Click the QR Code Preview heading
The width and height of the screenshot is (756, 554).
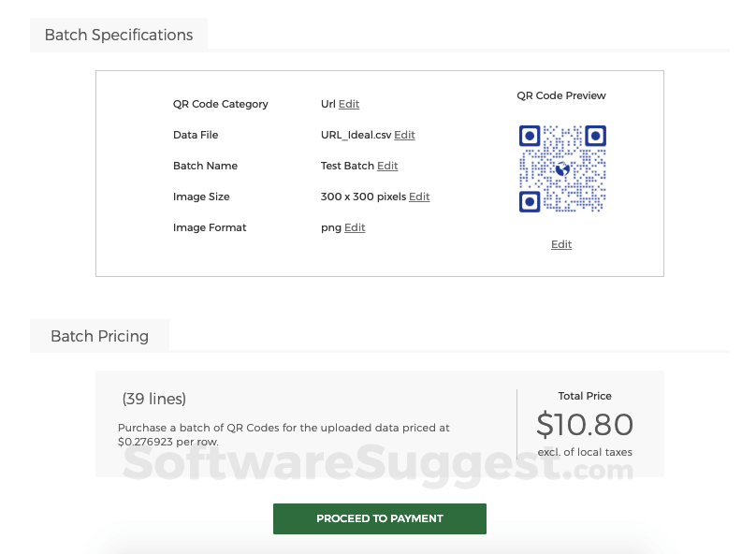561,95
